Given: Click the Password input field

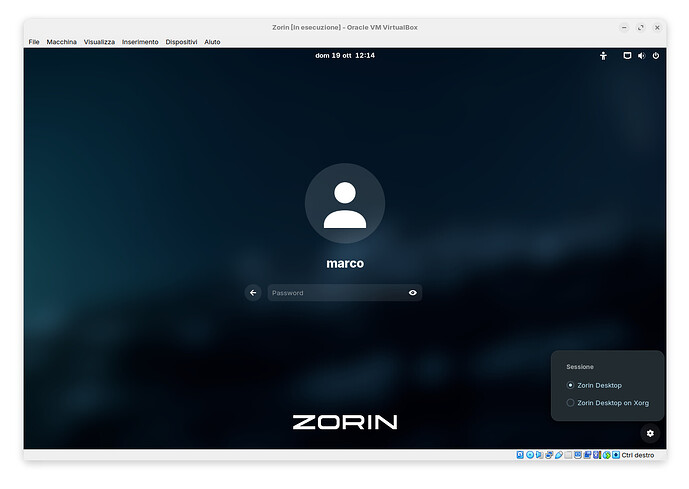Looking at the screenshot, I should [336, 293].
